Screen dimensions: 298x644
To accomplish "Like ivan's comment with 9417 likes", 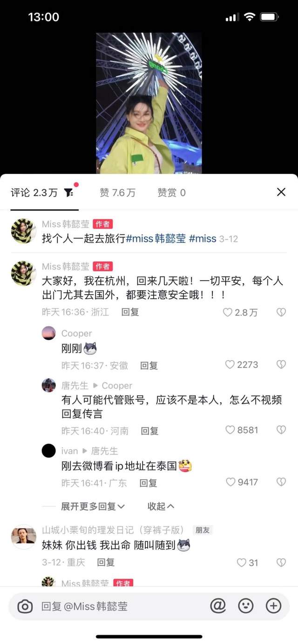I will pyautogui.click(x=230, y=482).
